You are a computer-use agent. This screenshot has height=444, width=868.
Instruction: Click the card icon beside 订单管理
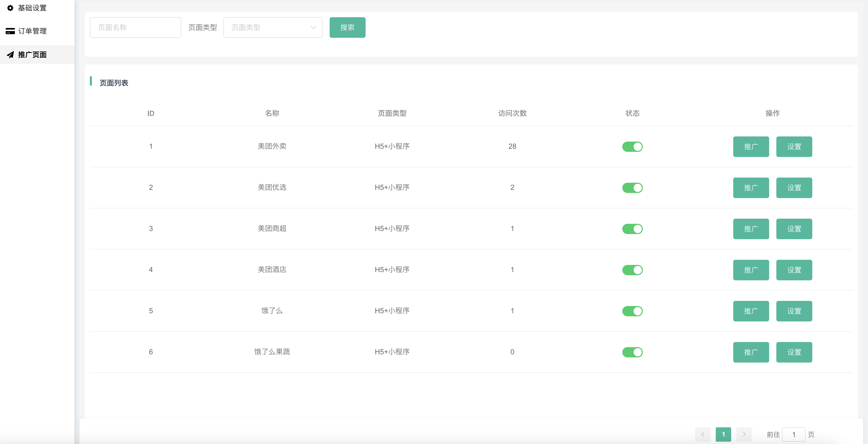[x=10, y=31]
